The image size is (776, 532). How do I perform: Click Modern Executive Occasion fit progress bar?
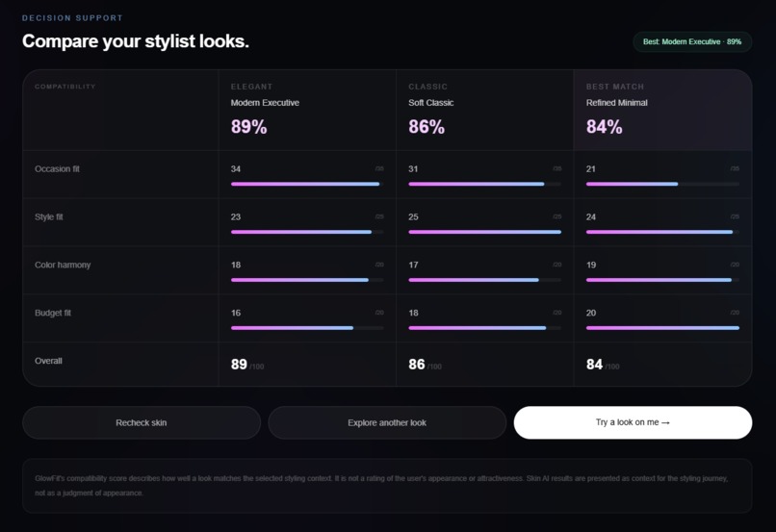tap(307, 184)
